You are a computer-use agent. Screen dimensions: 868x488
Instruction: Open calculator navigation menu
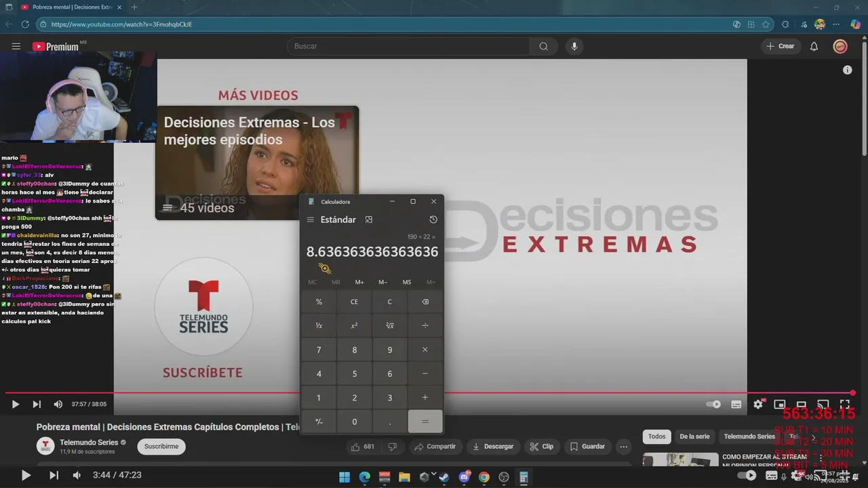pos(311,220)
